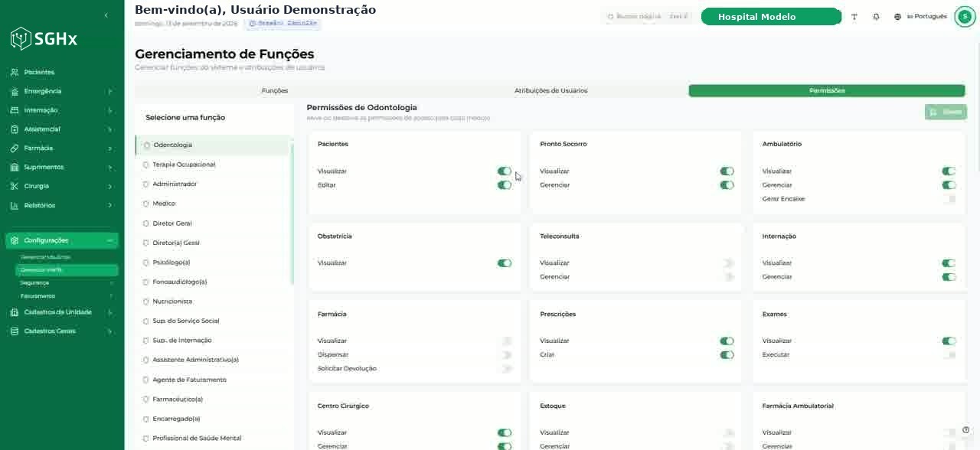Screen dimensions: 980x450
Task: Open notifications bell
Action: tap(876, 17)
